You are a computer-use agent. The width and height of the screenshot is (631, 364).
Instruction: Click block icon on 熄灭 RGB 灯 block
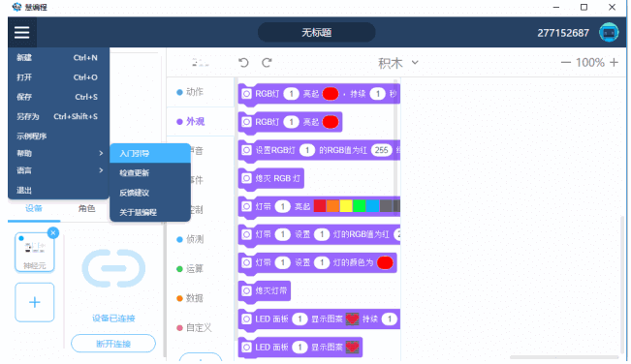246,178
